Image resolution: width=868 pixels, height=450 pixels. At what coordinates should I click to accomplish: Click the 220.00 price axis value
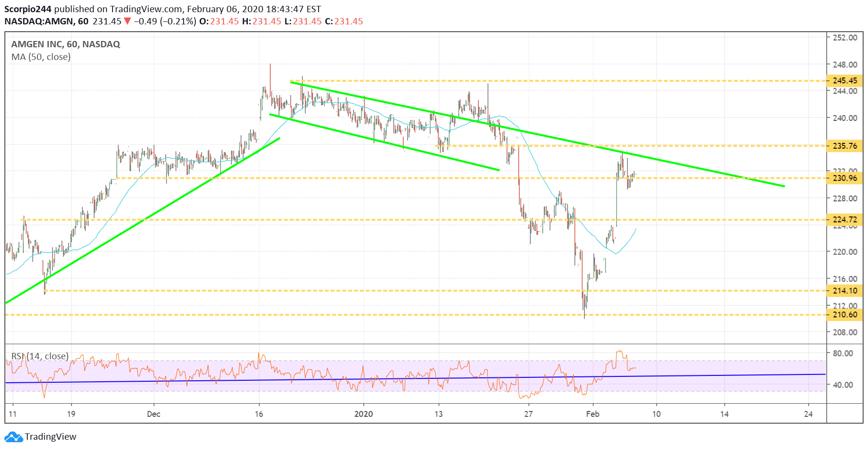[845, 252]
